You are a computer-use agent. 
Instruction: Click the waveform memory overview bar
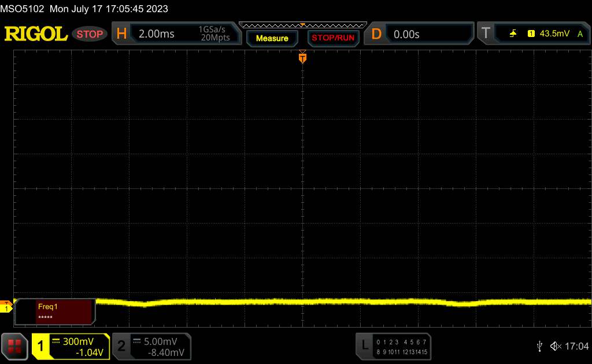coord(303,25)
